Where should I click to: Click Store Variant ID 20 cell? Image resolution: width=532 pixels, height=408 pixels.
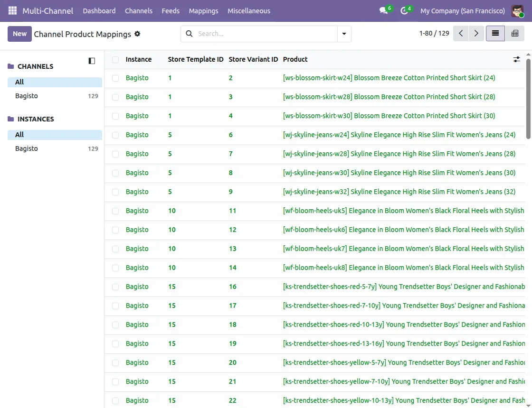[232, 362]
